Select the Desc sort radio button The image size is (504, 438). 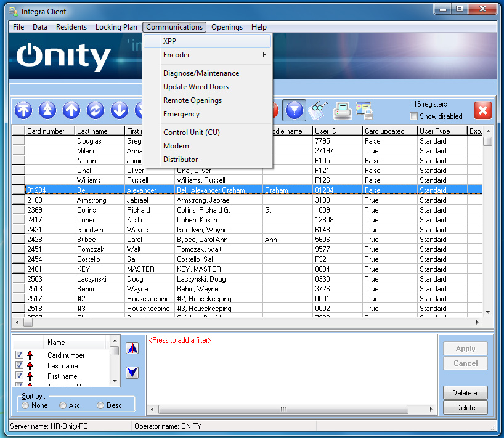pos(100,405)
